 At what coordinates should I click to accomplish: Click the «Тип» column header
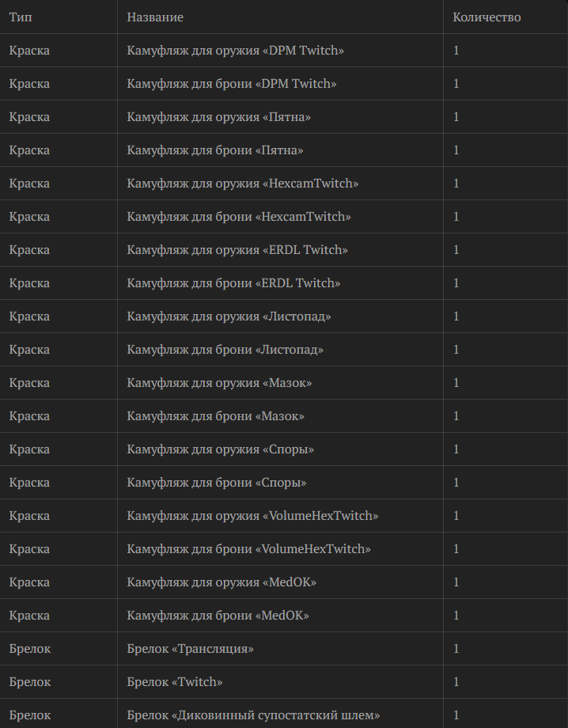point(59,17)
